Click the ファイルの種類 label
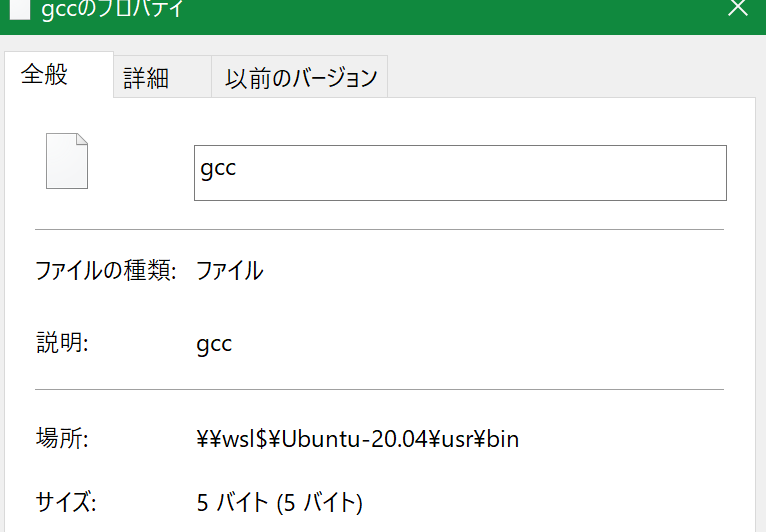 pos(105,270)
